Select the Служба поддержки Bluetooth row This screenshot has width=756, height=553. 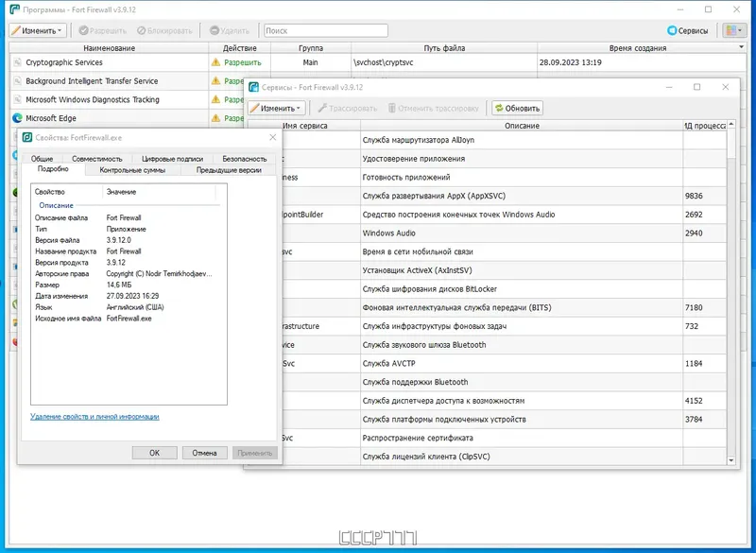tap(504, 382)
